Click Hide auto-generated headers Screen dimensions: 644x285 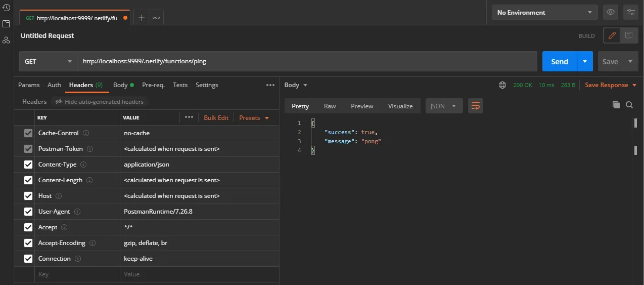coord(99,102)
